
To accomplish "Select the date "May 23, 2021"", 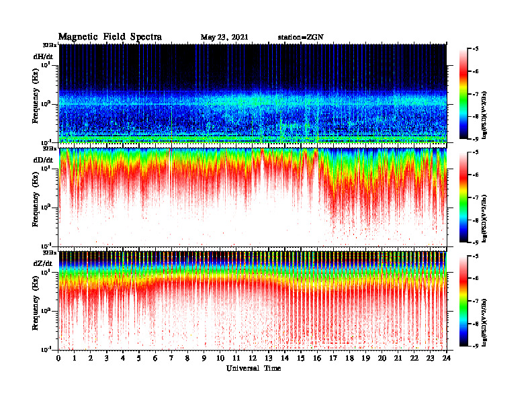I will 224,38.
